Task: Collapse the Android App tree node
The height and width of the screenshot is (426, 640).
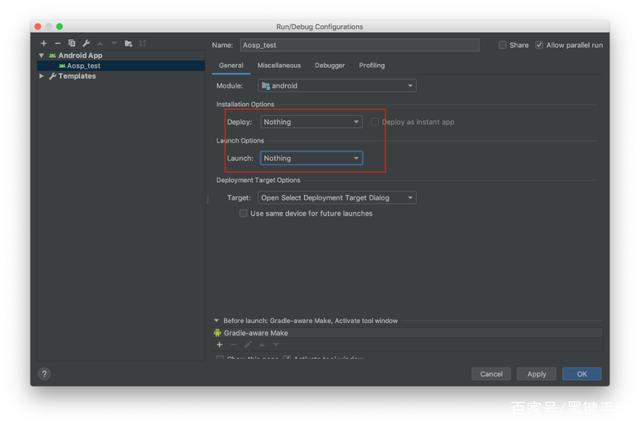Action: pos(42,55)
